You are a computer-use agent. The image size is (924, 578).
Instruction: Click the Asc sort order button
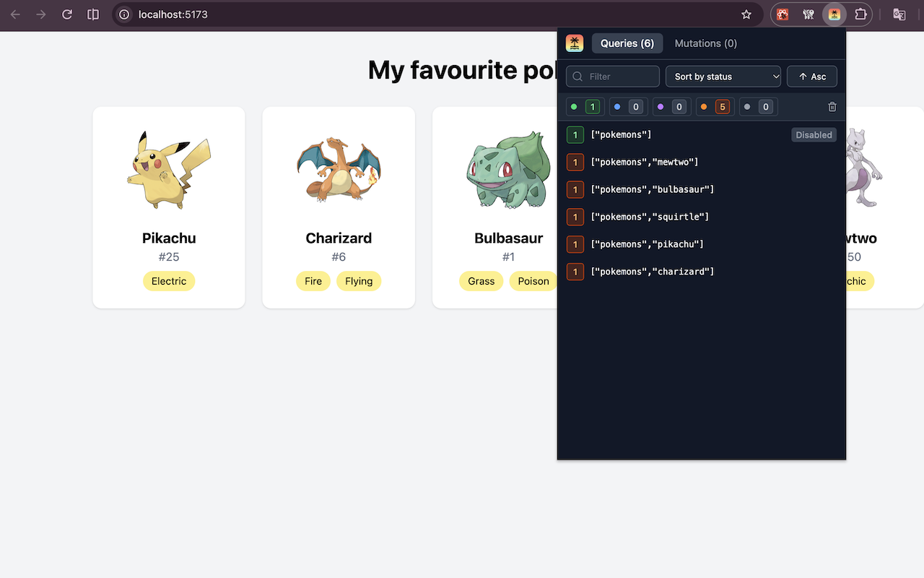click(812, 77)
